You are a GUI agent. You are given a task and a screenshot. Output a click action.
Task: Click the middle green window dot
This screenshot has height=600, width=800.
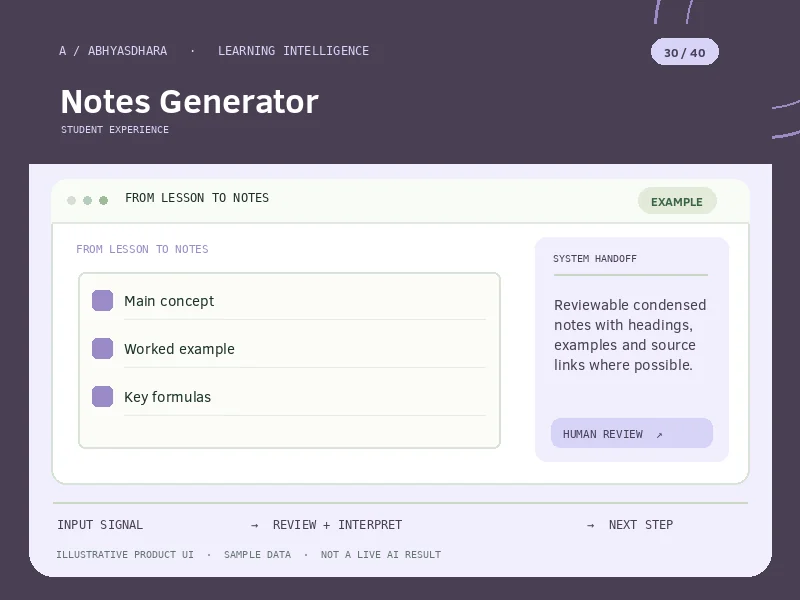88,200
